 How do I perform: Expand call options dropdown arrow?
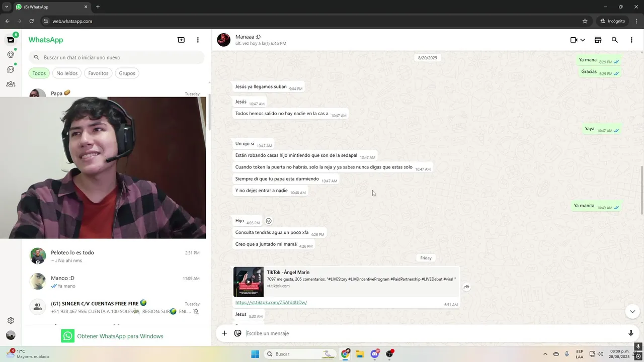pyautogui.click(x=583, y=40)
